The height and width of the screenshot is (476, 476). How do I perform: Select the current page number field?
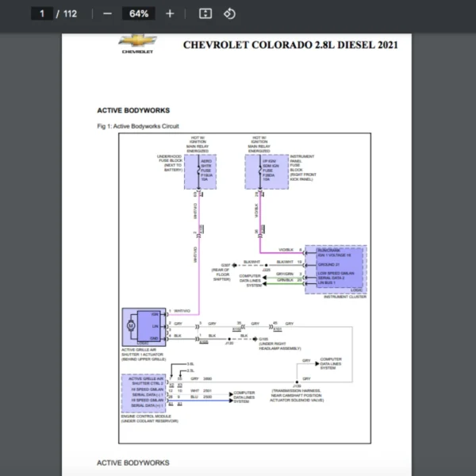click(42, 13)
